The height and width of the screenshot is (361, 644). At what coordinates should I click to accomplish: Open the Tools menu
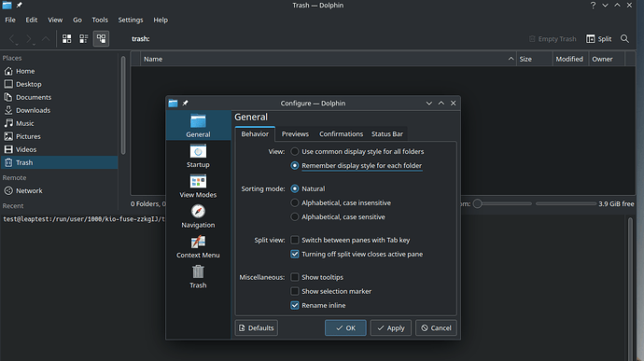(x=100, y=20)
